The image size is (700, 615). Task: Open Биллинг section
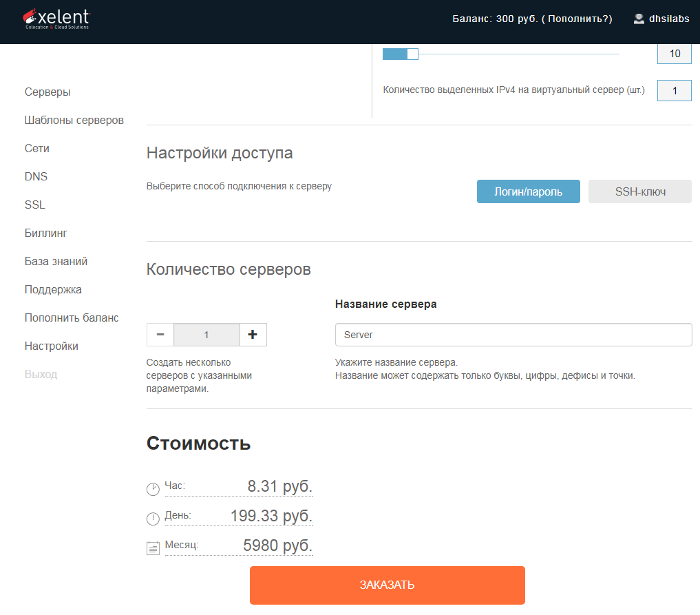[46, 233]
